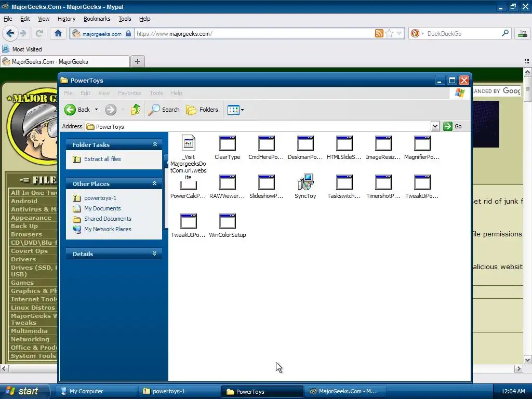532x399 pixels.
Task: Toggle the Folders pane button
Action: [x=202, y=110]
